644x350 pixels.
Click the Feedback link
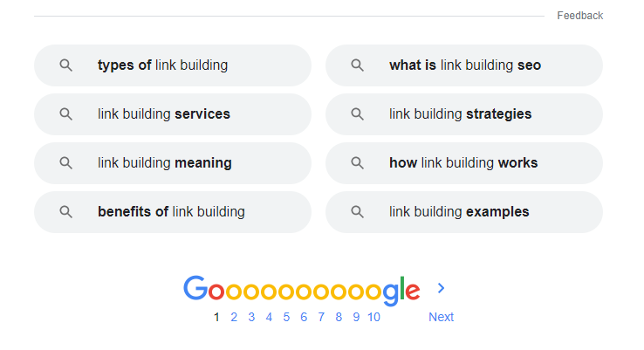pos(580,16)
